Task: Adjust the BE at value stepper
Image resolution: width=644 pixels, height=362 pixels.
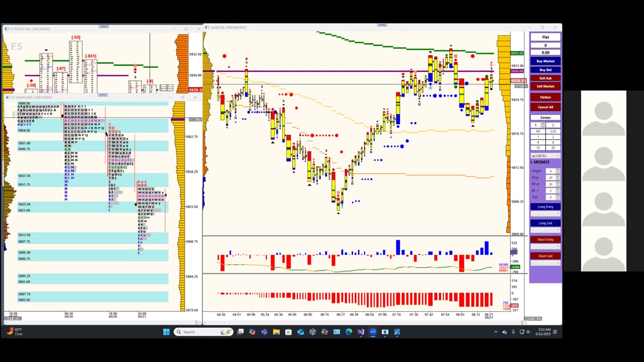Action: tap(558, 184)
